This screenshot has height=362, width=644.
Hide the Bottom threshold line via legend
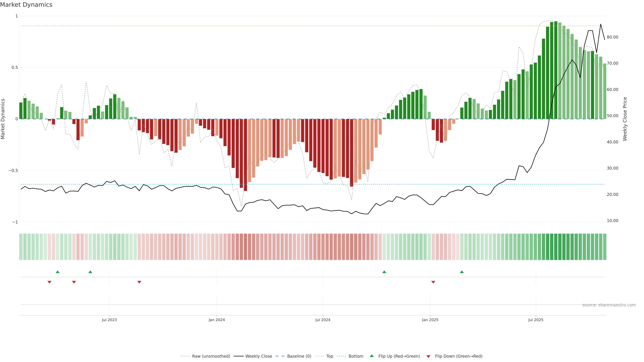coord(356,356)
